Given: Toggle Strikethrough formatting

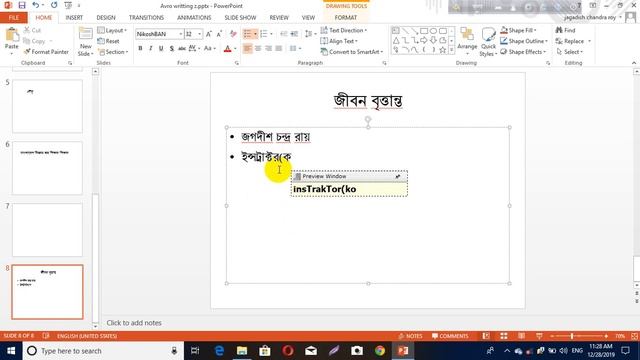Looking at the screenshot, I should coord(182,49).
